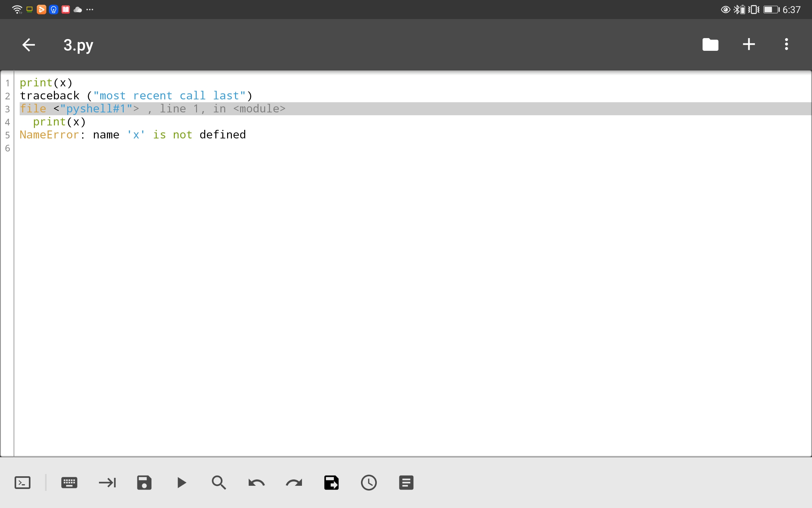Click the 6:37 clock in status bar
Viewport: 812px width, 508px height.
791,10
